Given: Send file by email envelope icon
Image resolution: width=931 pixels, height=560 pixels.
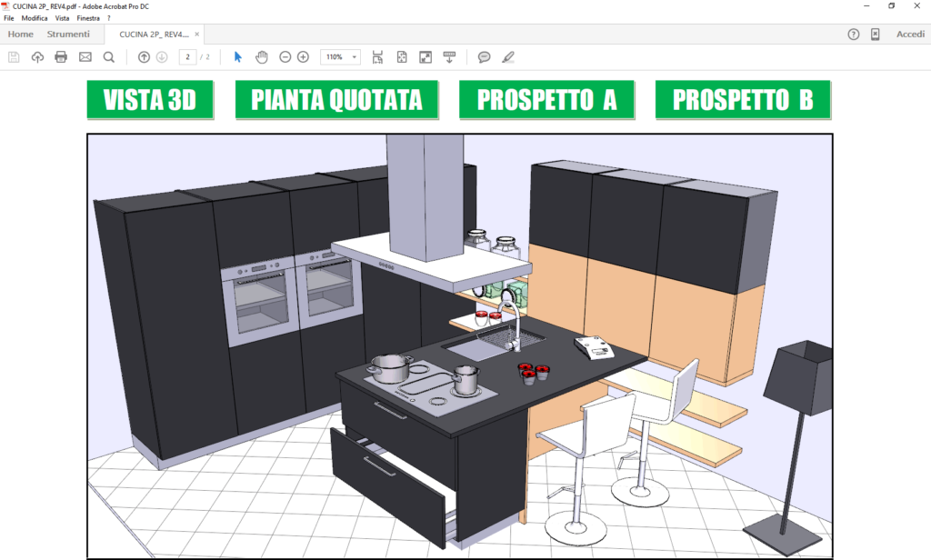Looking at the screenshot, I should [x=85, y=57].
